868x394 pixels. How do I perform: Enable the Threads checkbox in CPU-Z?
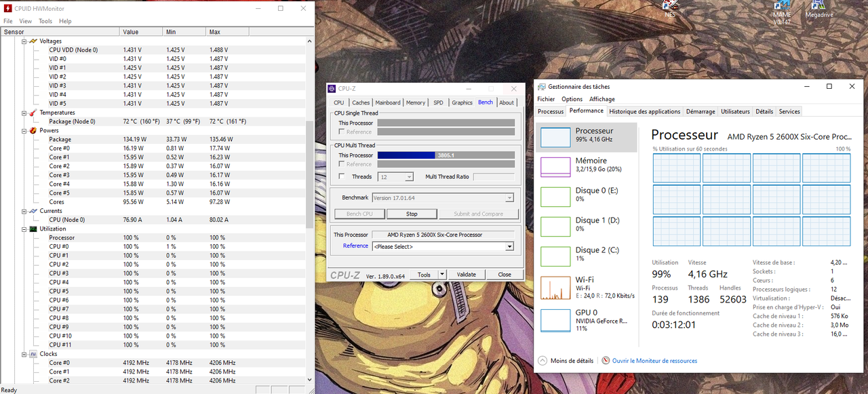[x=342, y=176]
